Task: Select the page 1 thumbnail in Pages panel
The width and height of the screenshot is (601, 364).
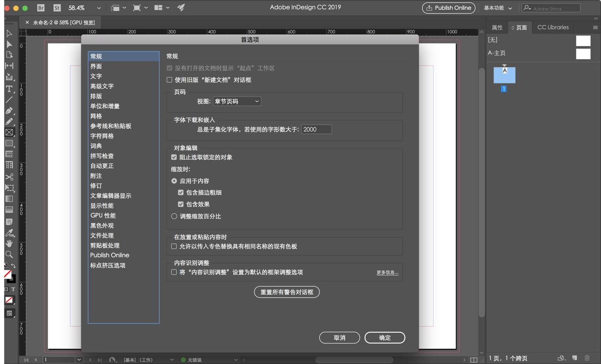Action: (504, 75)
